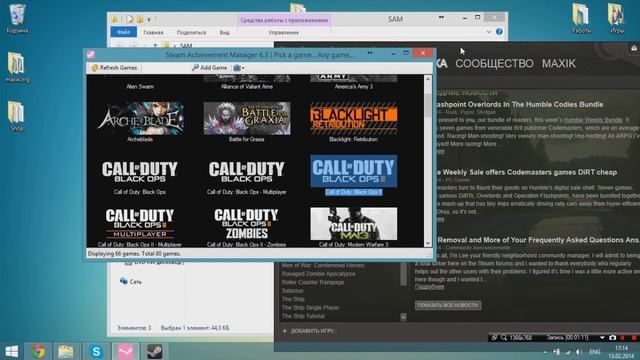Screen dimensions: 640x360
Task: Open the Weekly Sale Codemasters DiRT news headline
Action: click(x=527, y=172)
